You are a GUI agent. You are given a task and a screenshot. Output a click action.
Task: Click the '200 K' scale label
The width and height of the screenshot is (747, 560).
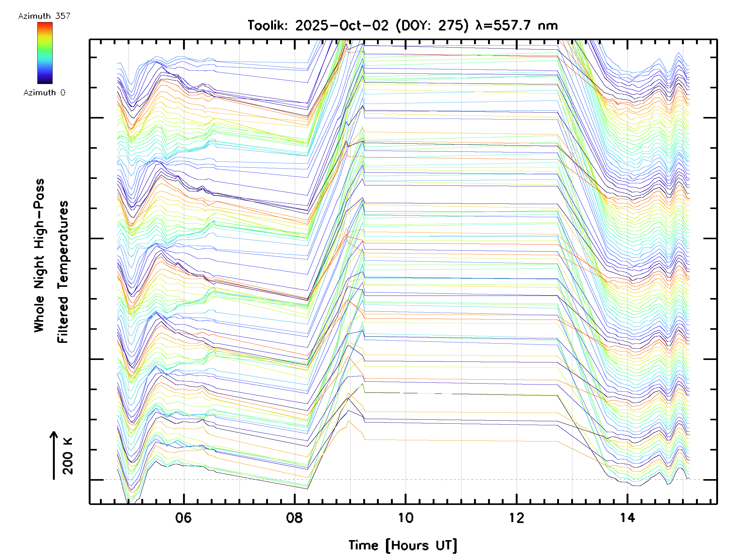[x=68, y=456]
